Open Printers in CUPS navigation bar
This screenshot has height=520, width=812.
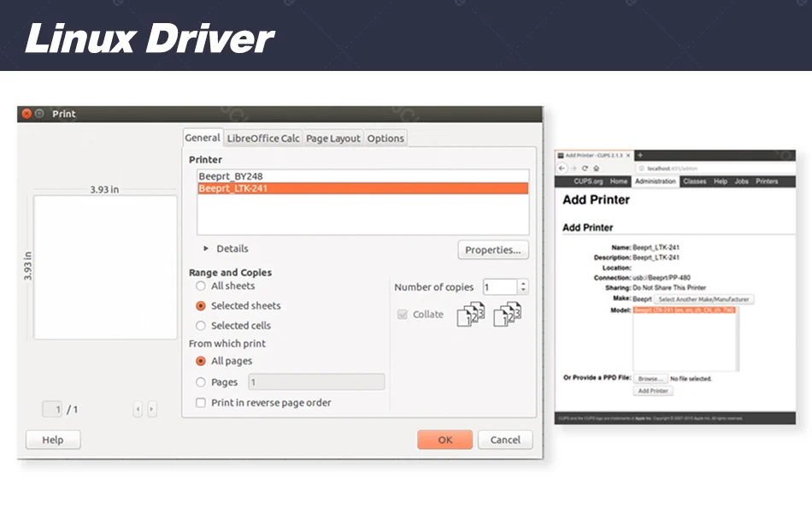click(x=767, y=181)
